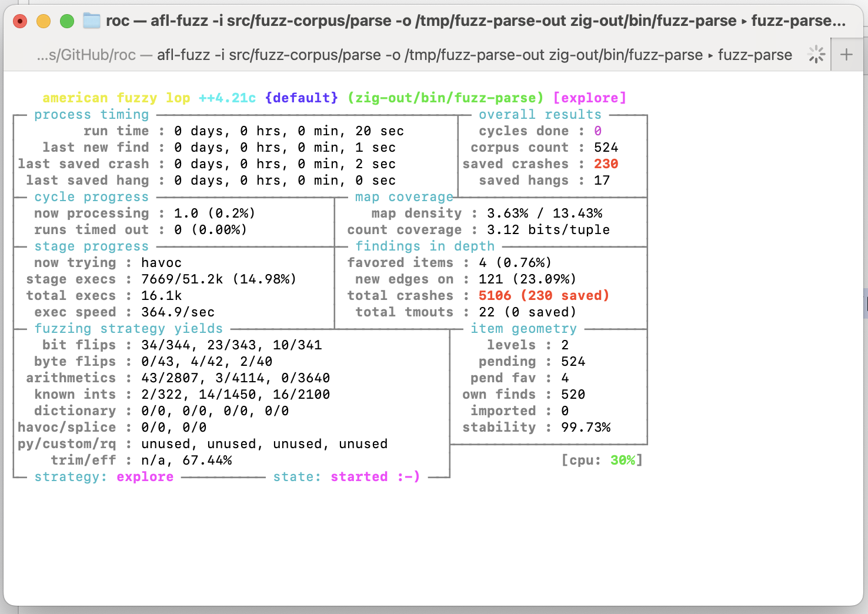Click new edges on value '121 (23.09%)'

coord(528,279)
